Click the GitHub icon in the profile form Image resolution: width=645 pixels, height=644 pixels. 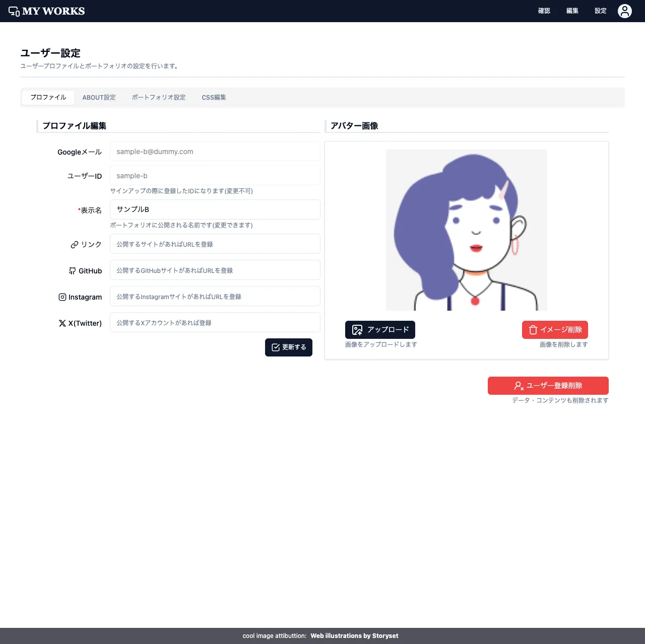pyautogui.click(x=72, y=271)
